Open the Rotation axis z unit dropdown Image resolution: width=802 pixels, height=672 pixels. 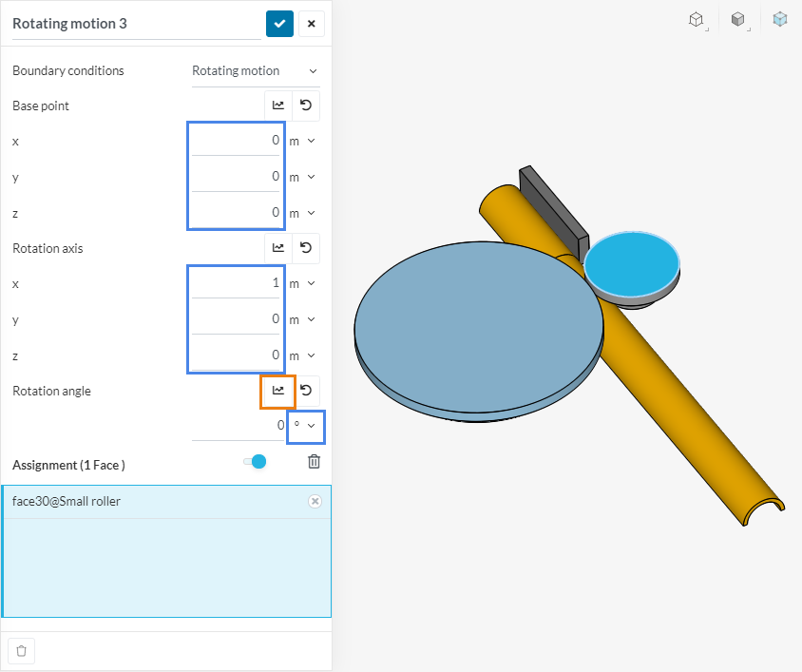tap(301, 355)
